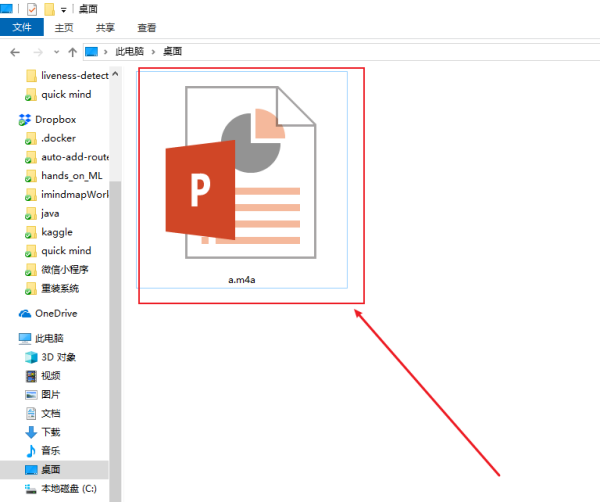Screen dimensions: 600x502
Task: Open the 下载 downloads folder
Action: pos(31,432)
